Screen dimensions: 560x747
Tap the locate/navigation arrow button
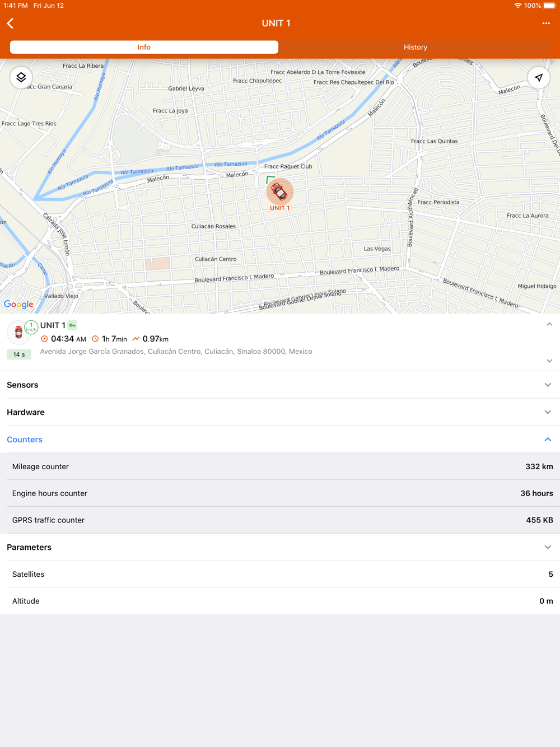tap(539, 77)
